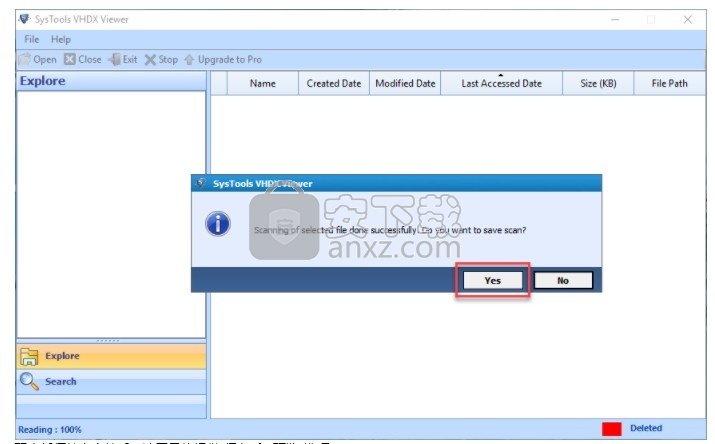Image resolution: width=715 pixels, height=444 pixels.
Task: Minimize the SysTools VHDX Viewer window
Action: tap(615, 19)
